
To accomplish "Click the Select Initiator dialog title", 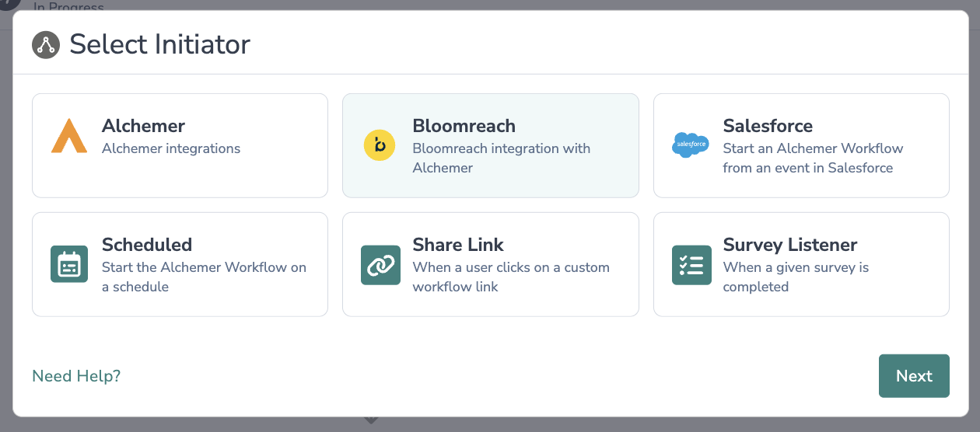I will click(159, 44).
